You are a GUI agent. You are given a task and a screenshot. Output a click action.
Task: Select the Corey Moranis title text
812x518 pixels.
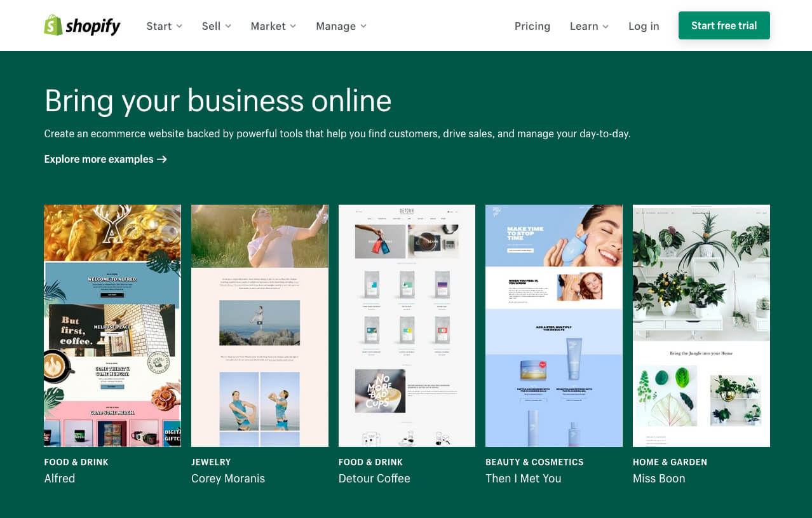(228, 479)
